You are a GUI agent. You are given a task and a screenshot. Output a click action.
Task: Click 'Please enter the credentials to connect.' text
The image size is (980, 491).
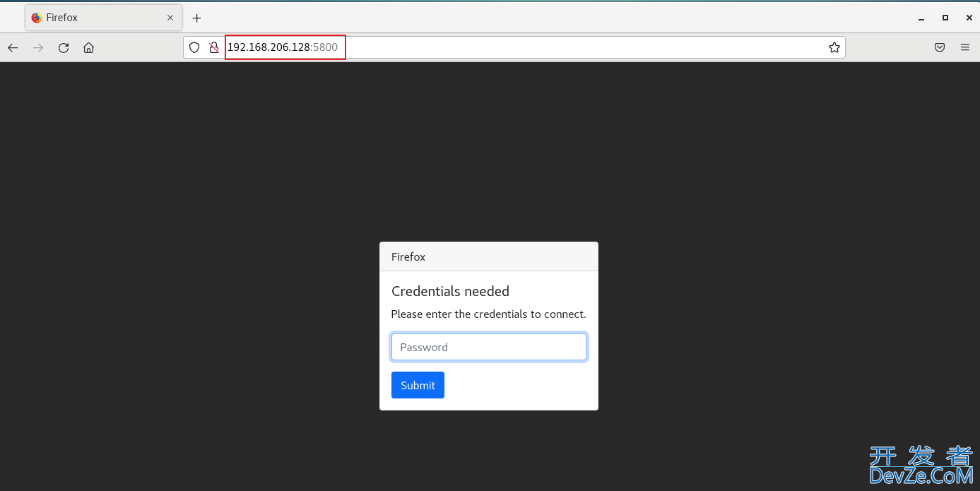[x=488, y=314]
